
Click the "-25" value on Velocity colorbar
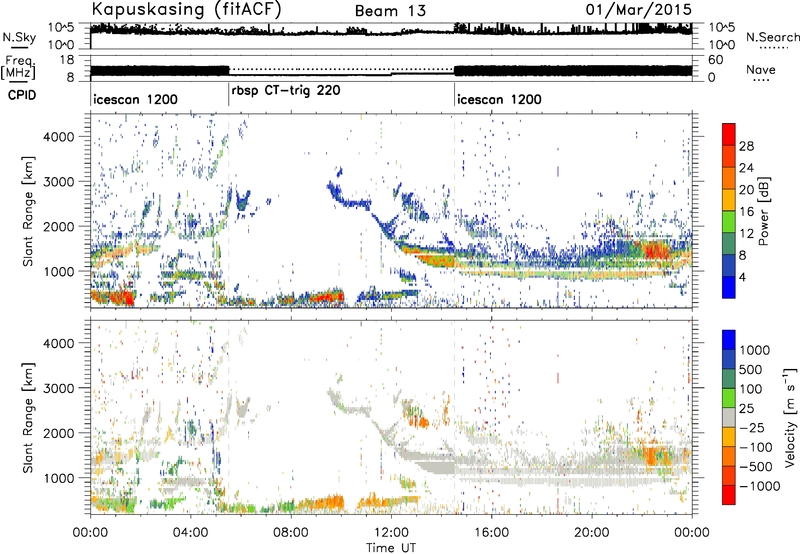752,427
